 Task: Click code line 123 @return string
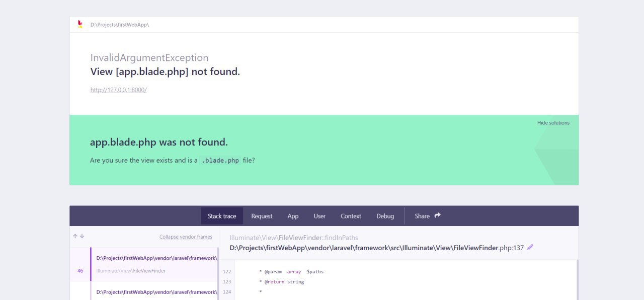281,282
